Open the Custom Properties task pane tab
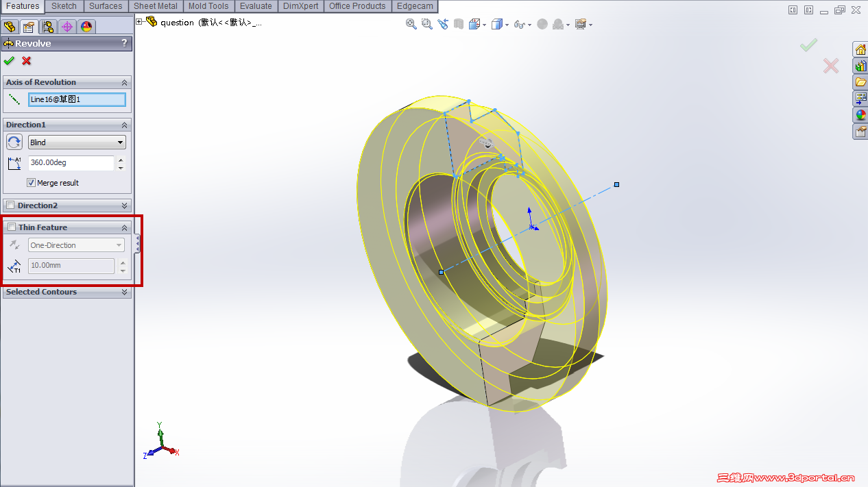 point(860,132)
